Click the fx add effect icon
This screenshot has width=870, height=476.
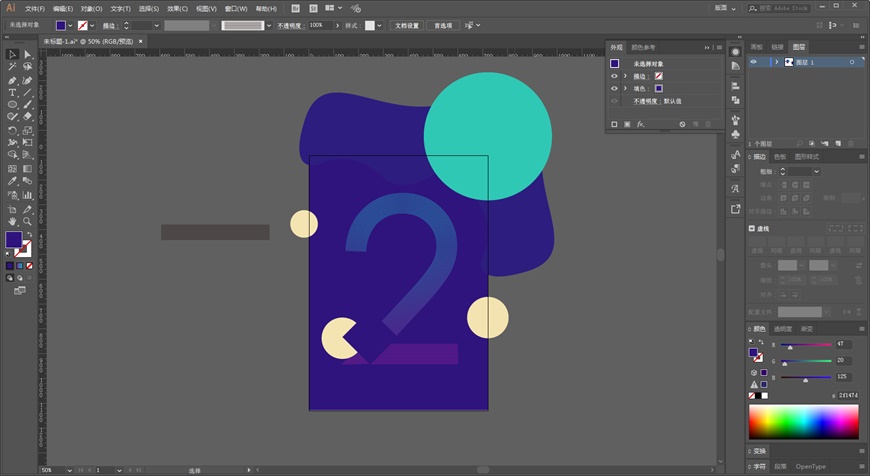(x=640, y=124)
